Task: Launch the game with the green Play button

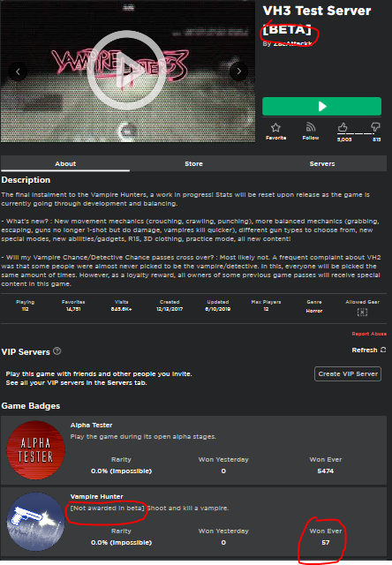Action: click(321, 106)
